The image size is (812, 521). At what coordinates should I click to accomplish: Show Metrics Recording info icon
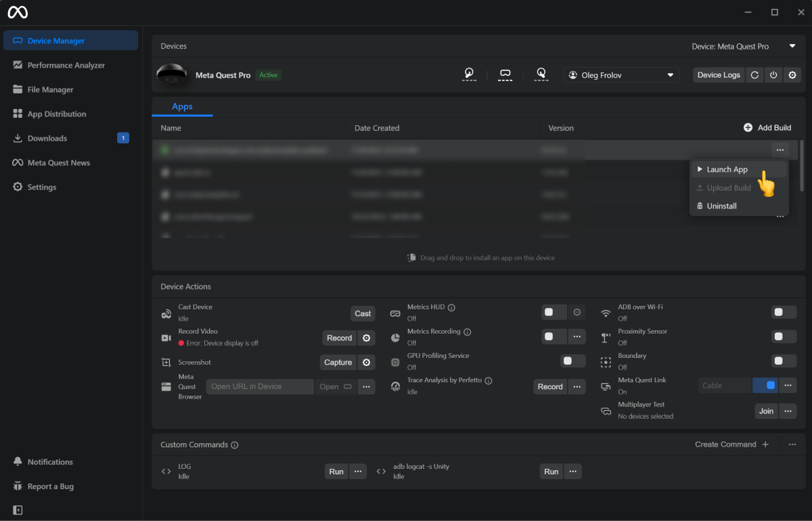467,332
